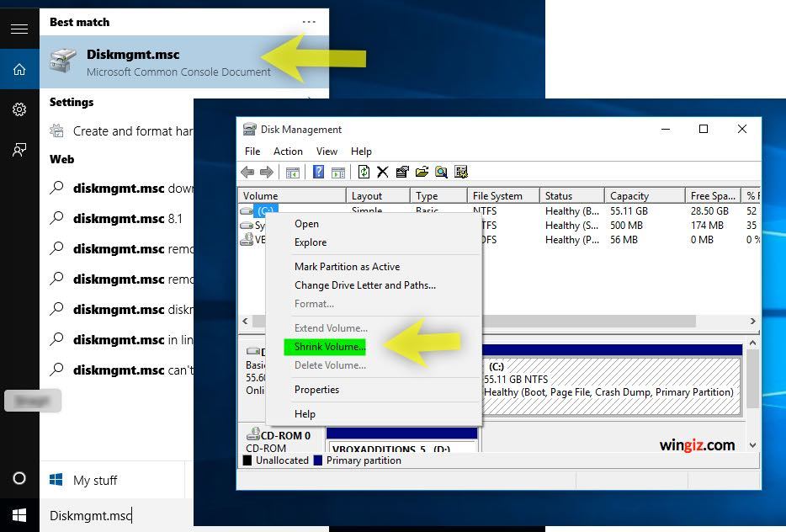
Task: Open the View menu
Action: tap(327, 152)
